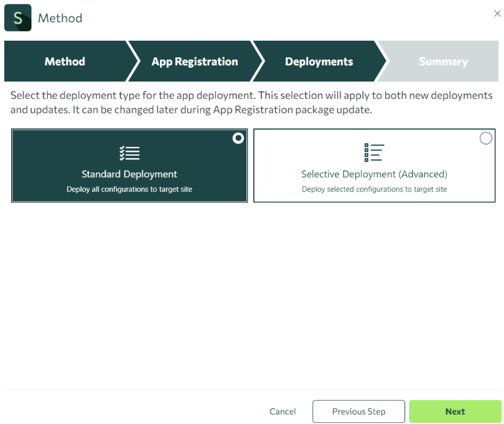Image resolution: width=504 pixels, height=424 pixels.
Task: Click 'Deploy selected configurations to target site'
Action: (374, 189)
